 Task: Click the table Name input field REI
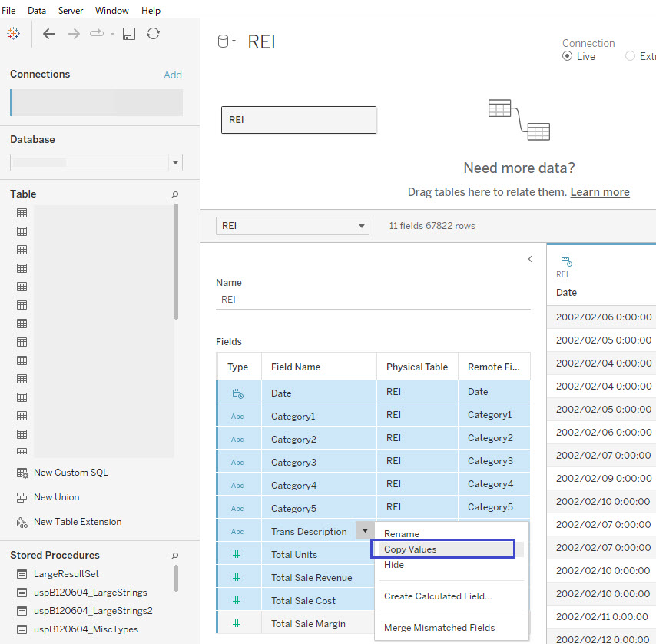pyautogui.click(x=373, y=300)
